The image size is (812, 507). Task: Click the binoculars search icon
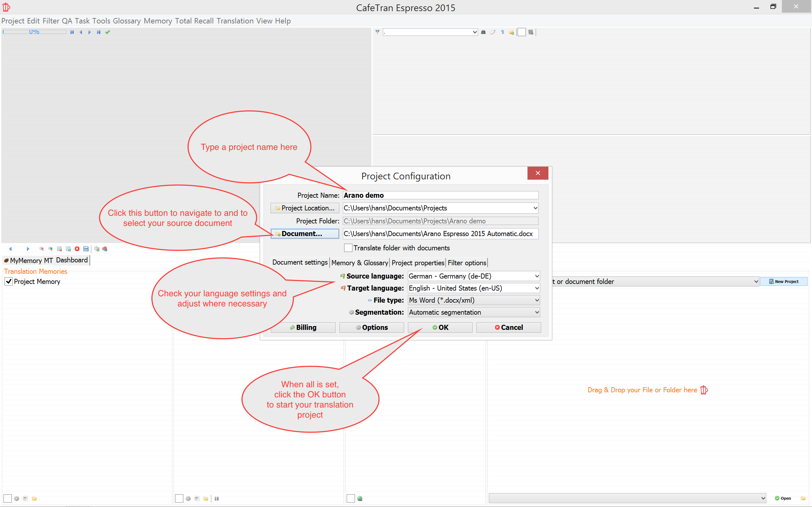pos(483,32)
